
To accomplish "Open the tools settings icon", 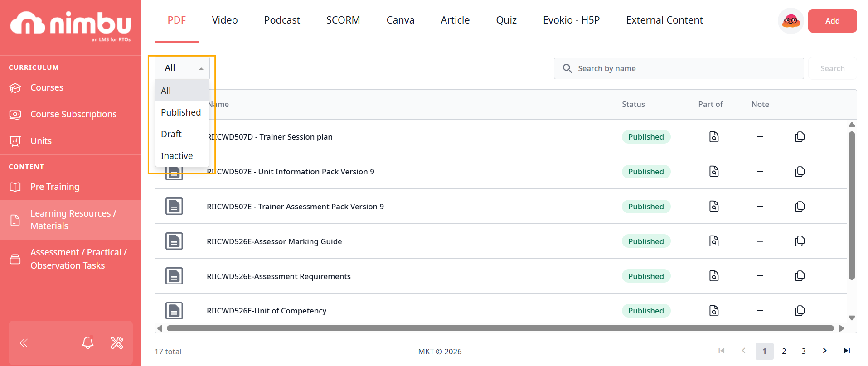I will pyautogui.click(x=117, y=342).
